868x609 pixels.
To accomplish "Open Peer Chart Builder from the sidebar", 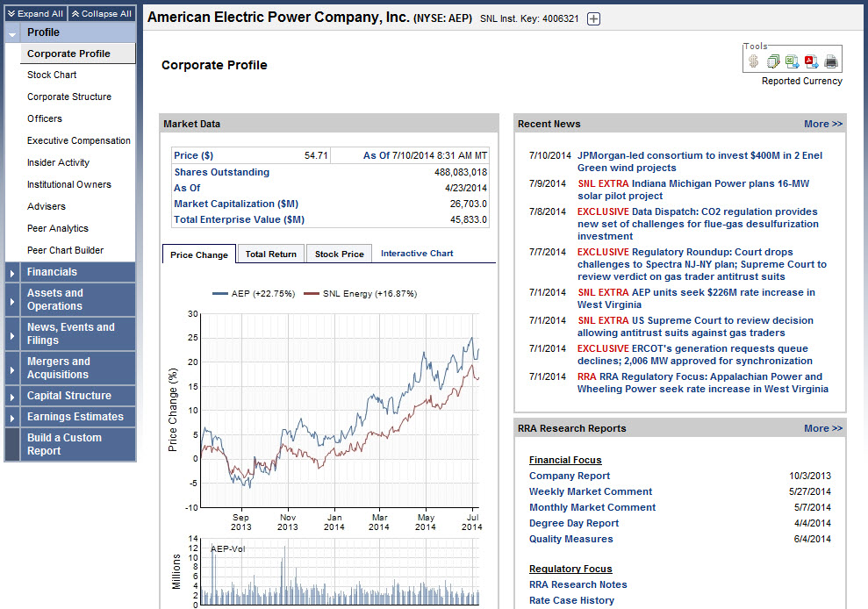I will coord(65,250).
